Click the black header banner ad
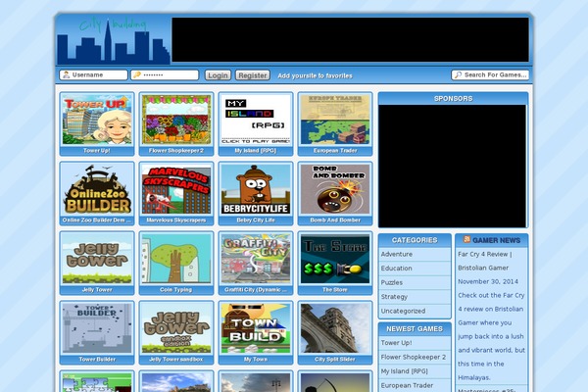Screen dimensions: 588x392 point(350,40)
